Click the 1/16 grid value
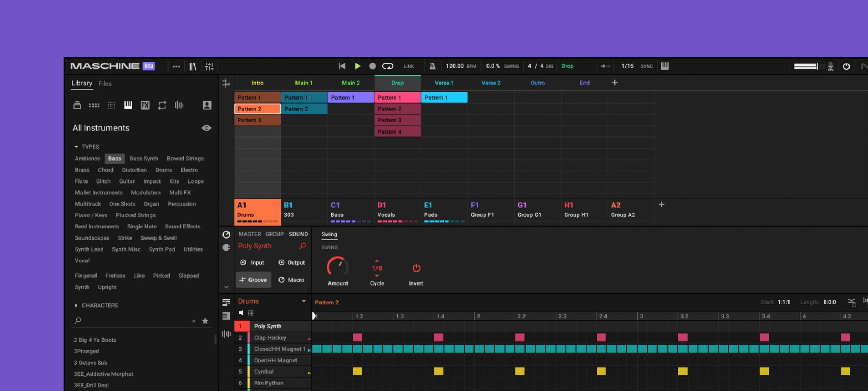The height and width of the screenshot is (391, 868). point(627,66)
